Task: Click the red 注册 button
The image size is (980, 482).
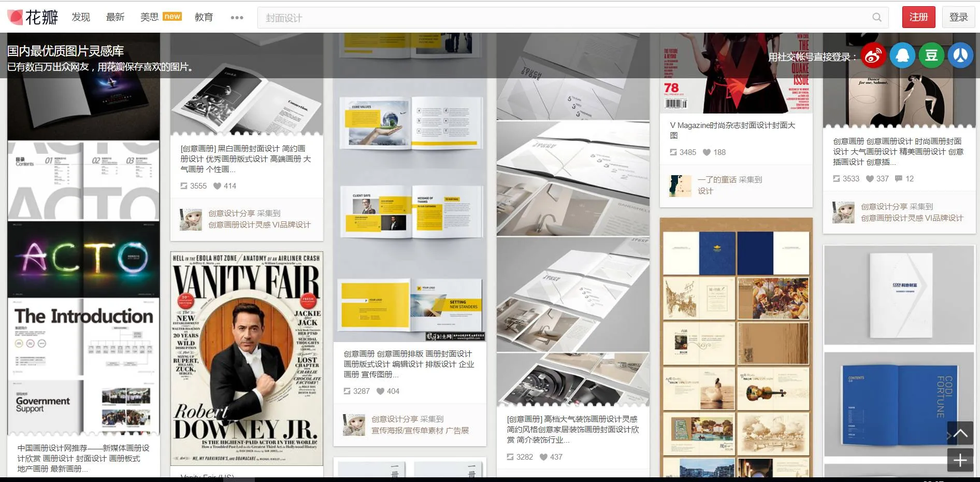Action: tap(919, 17)
